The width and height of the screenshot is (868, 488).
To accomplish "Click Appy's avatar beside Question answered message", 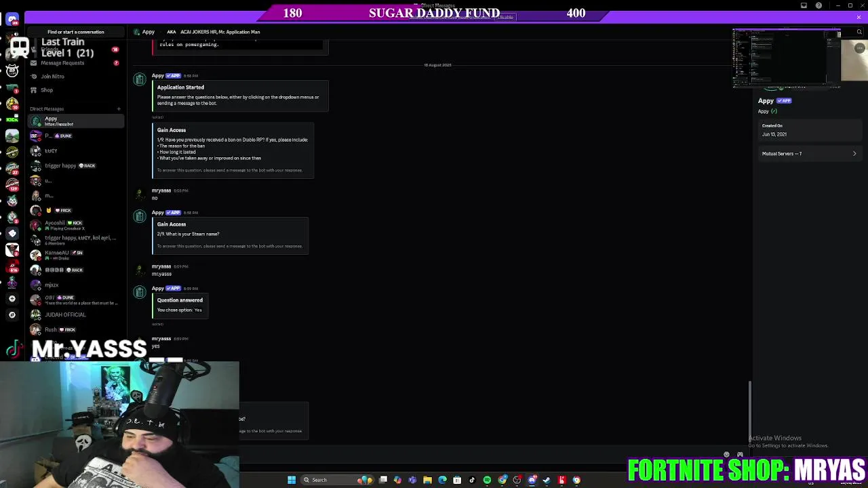I will point(140,293).
